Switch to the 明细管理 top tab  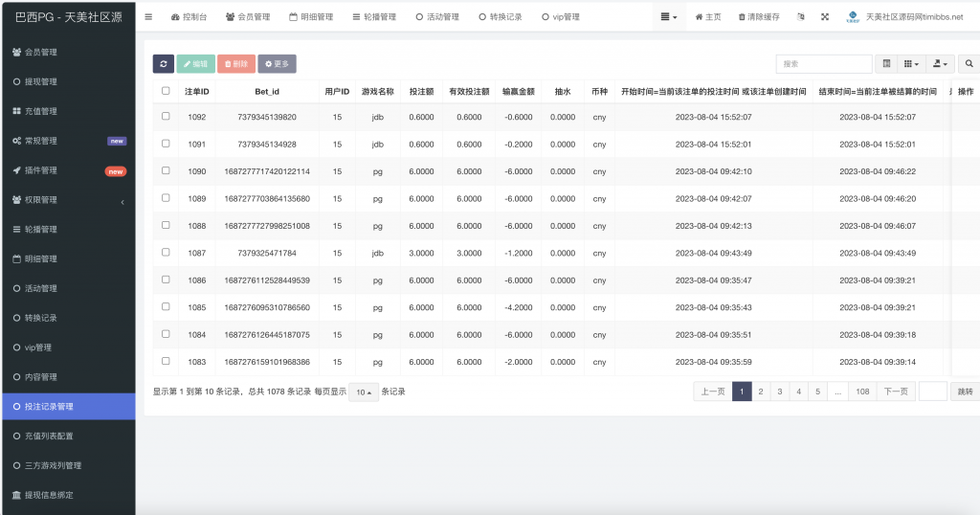coord(310,17)
